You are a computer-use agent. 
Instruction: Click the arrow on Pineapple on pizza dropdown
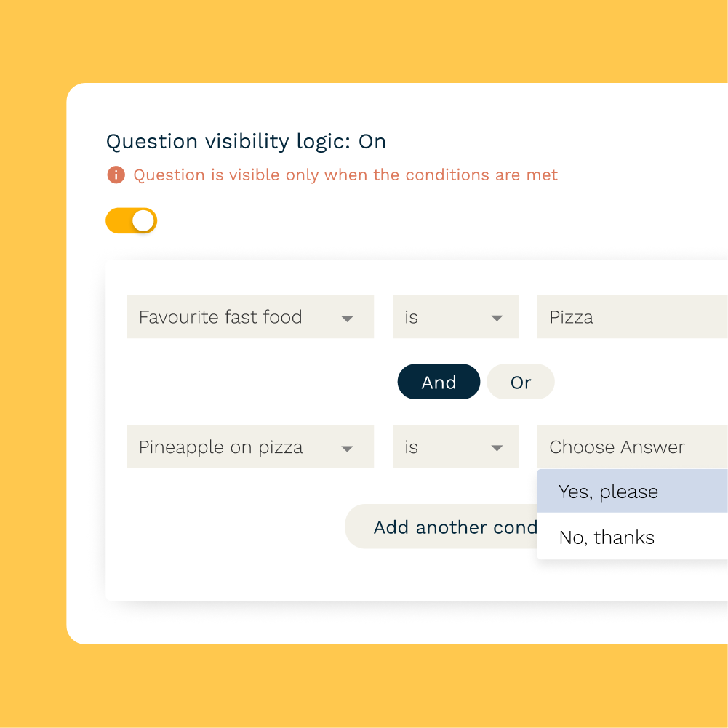click(347, 449)
